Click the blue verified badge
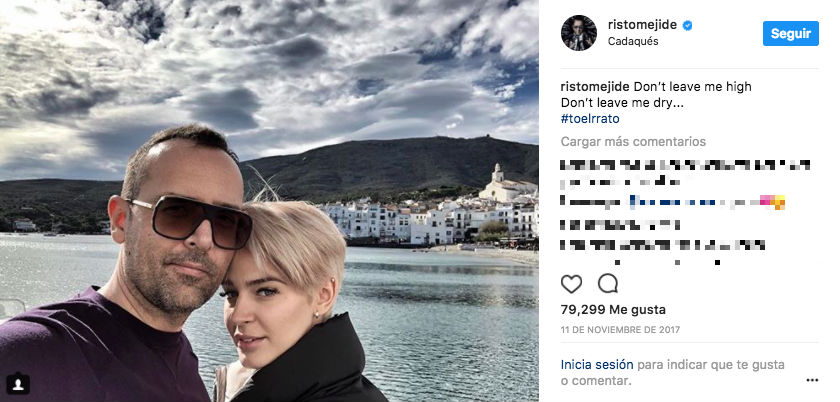The width and height of the screenshot is (840, 402). coord(687,25)
